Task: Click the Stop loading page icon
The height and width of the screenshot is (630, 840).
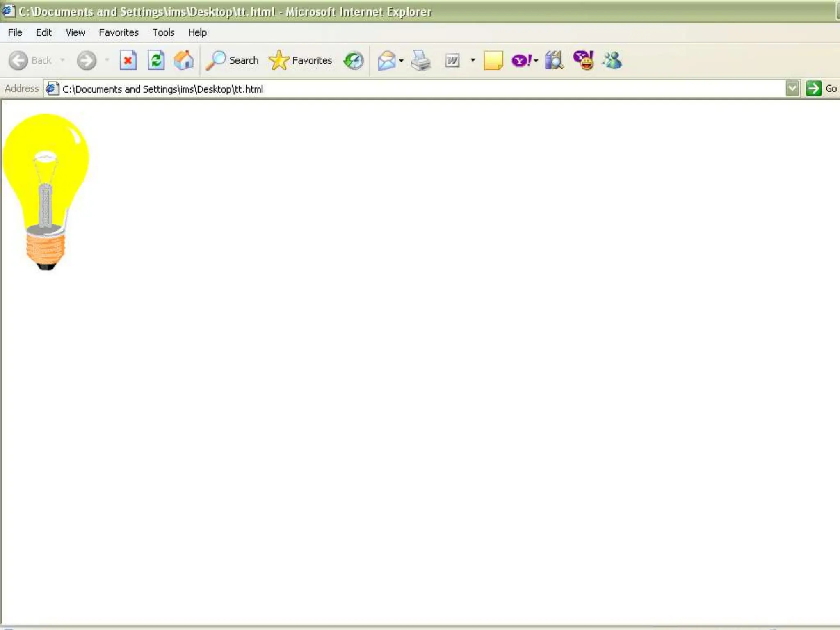Action: pyautogui.click(x=128, y=61)
